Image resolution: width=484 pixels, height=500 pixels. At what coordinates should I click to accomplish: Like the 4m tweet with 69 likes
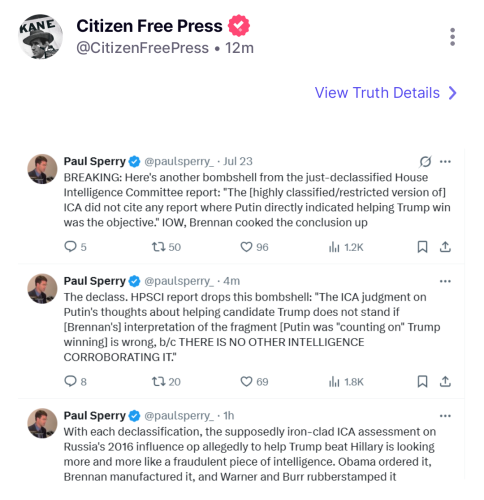[x=246, y=382]
